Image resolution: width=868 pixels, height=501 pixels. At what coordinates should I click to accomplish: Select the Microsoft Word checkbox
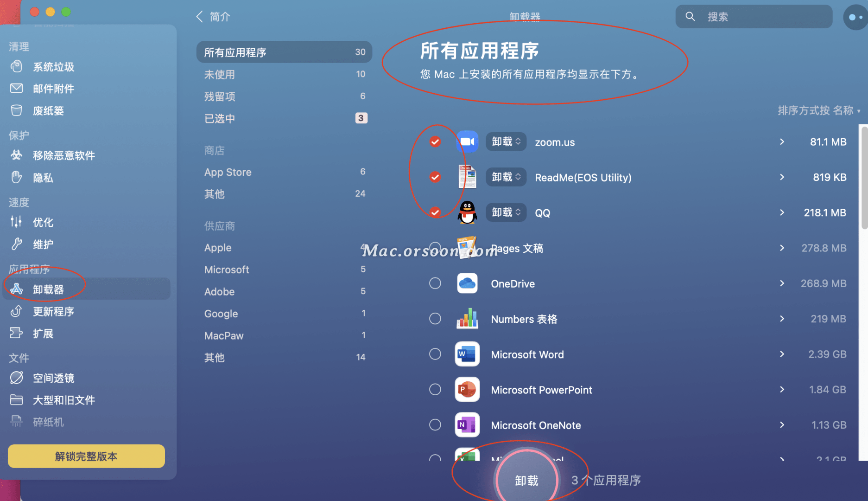tap(435, 354)
